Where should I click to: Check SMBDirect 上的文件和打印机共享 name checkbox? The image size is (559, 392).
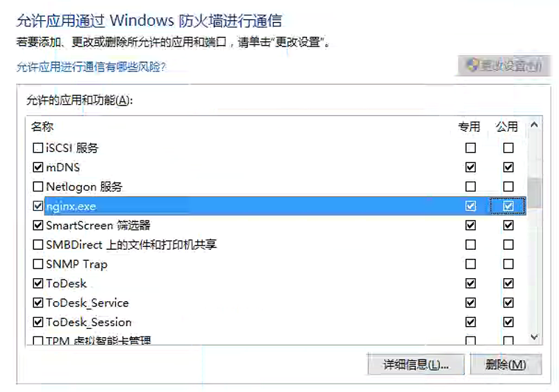(37, 245)
